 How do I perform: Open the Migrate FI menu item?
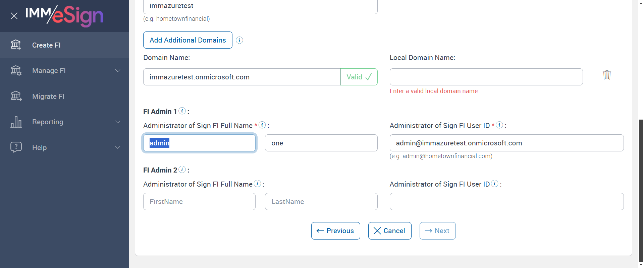48,96
